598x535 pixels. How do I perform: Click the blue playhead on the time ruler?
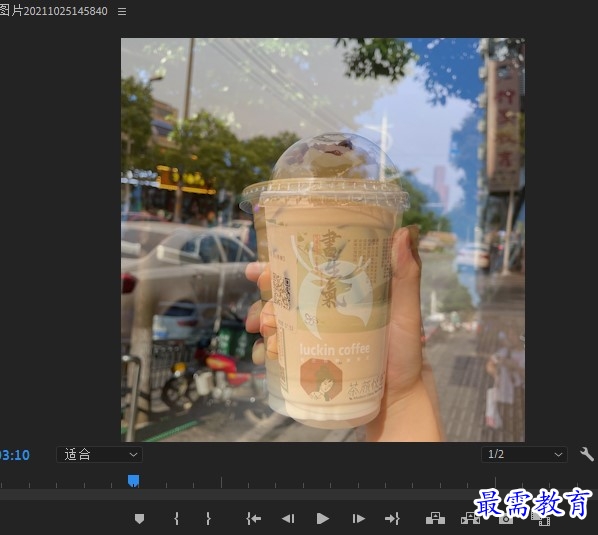(x=133, y=481)
